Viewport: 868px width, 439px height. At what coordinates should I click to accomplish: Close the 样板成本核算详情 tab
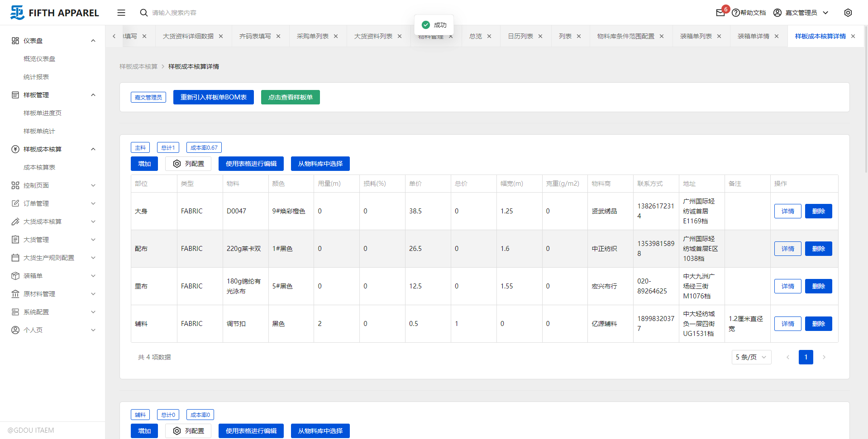[x=853, y=36]
